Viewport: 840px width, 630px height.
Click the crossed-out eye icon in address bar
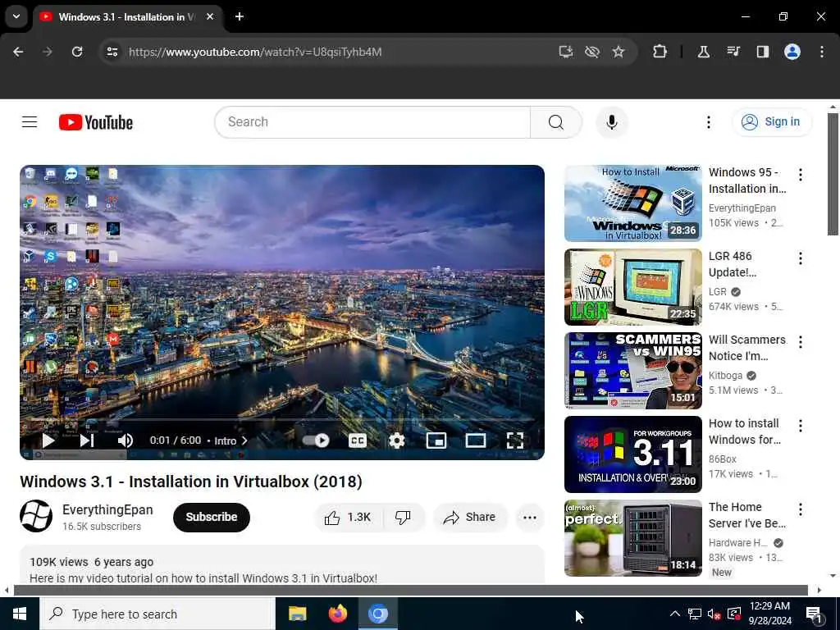click(592, 52)
